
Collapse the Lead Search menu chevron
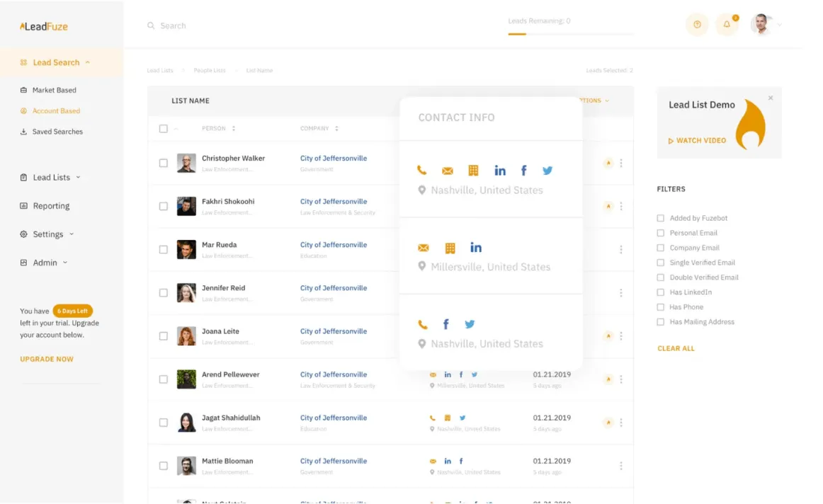pos(88,62)
